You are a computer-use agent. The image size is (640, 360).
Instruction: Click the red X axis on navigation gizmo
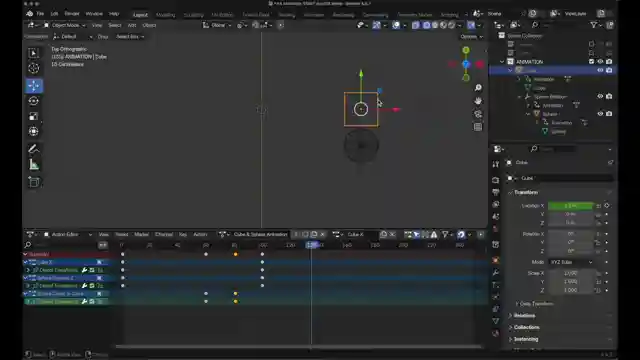tap(480, 64)
